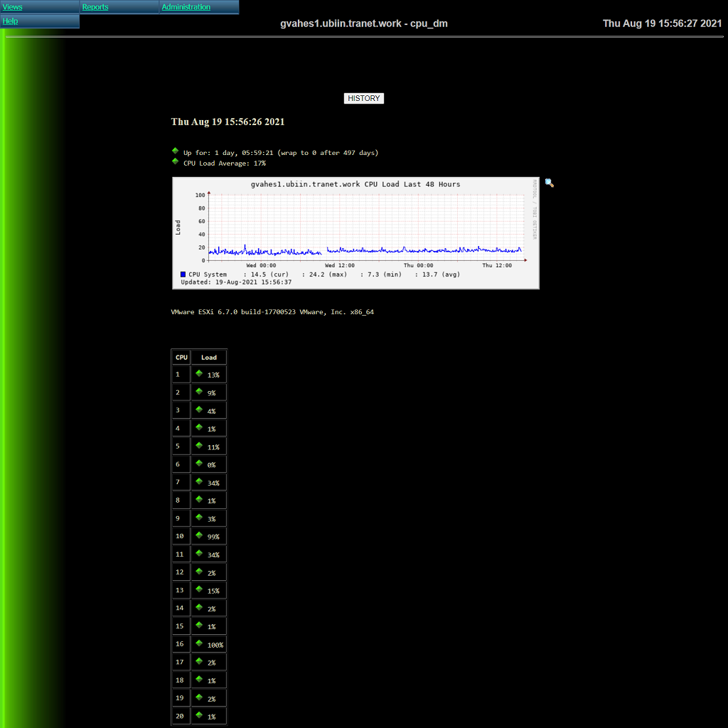Click the magnifier zoom icon beside the graph
Viewport: 728px width, 728px height.
pyautogui.click(x=549, y=183)
